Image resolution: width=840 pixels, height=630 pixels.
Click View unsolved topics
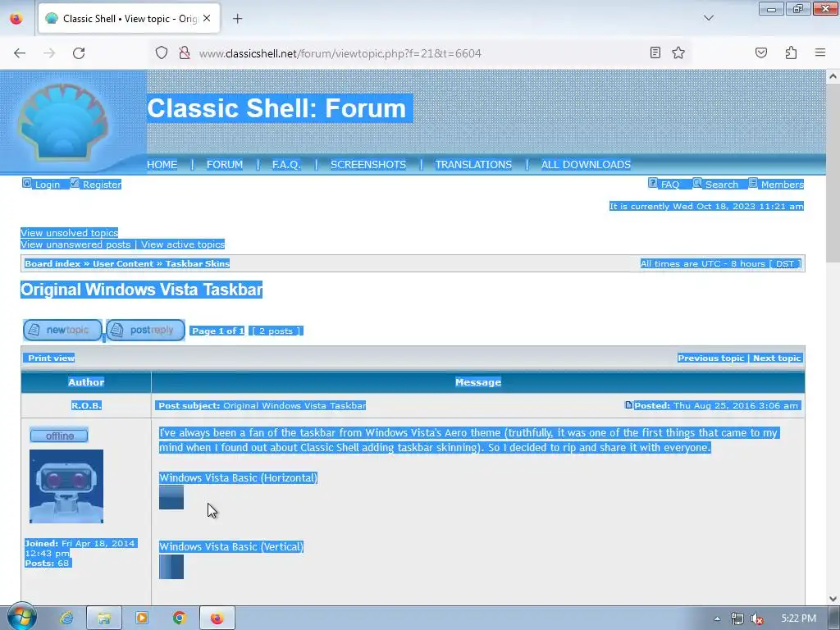(69, 232)
